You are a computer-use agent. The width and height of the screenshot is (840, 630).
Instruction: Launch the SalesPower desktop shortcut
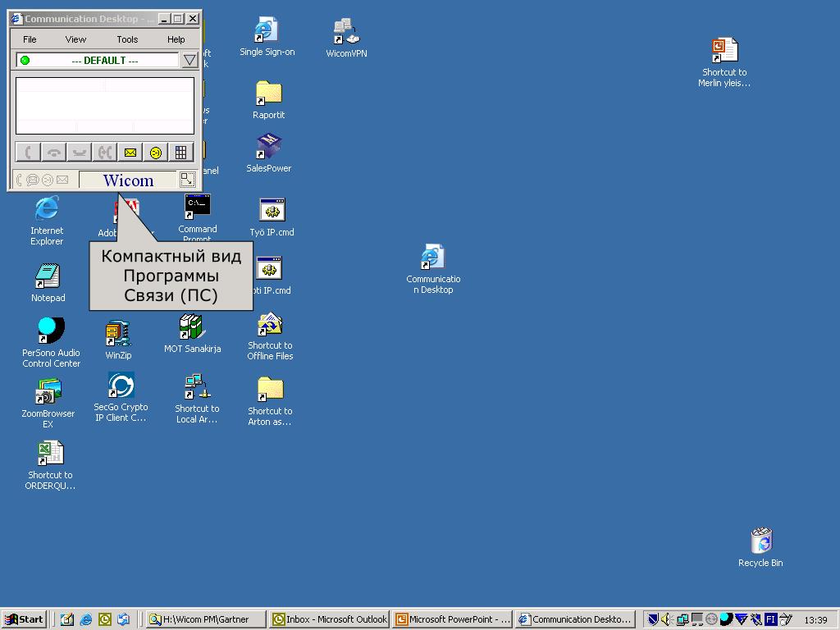[268, 153]
